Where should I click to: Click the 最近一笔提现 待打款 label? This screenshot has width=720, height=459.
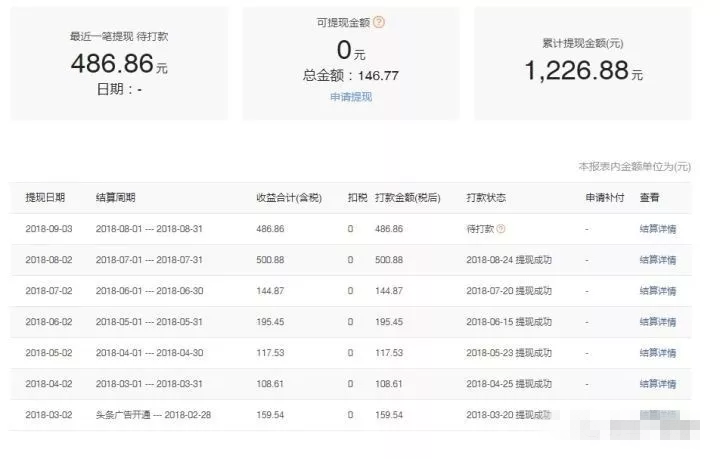(119, 36)
